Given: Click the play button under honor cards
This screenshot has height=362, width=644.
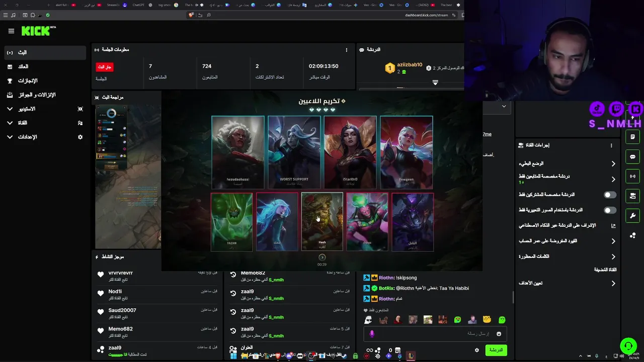Looking at the screenshot, I should (322, 257).
